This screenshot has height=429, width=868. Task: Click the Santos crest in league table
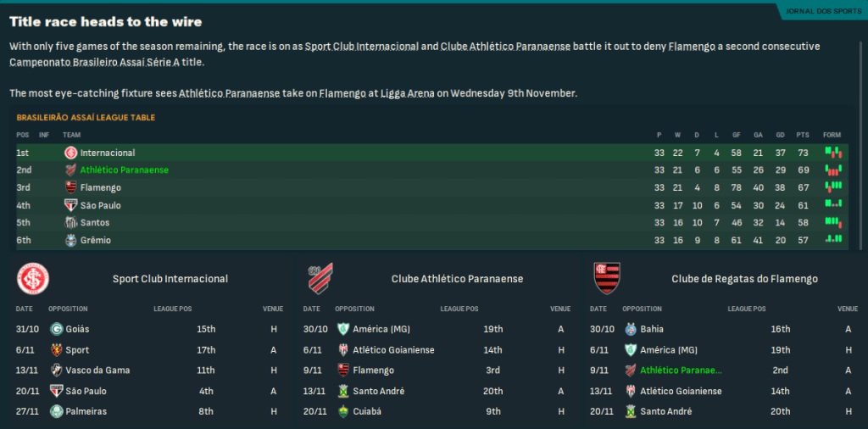(x=70, y=223)
